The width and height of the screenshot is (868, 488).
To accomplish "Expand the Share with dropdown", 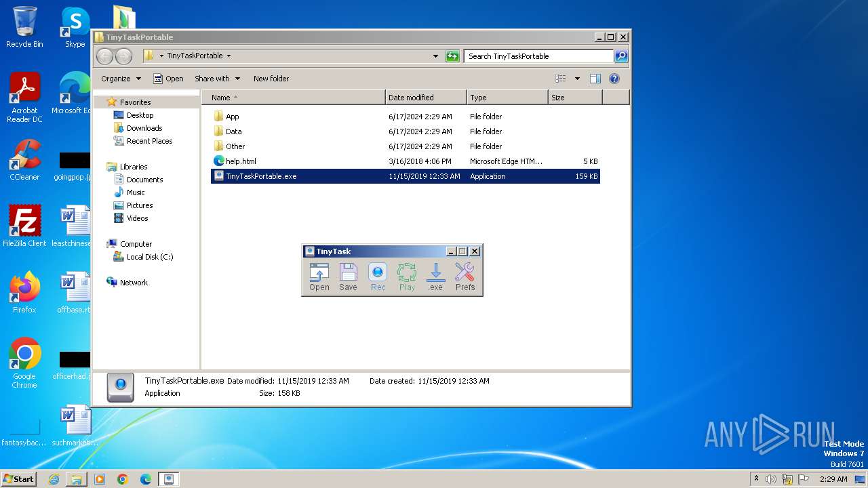I will click(x=217, y=79).
